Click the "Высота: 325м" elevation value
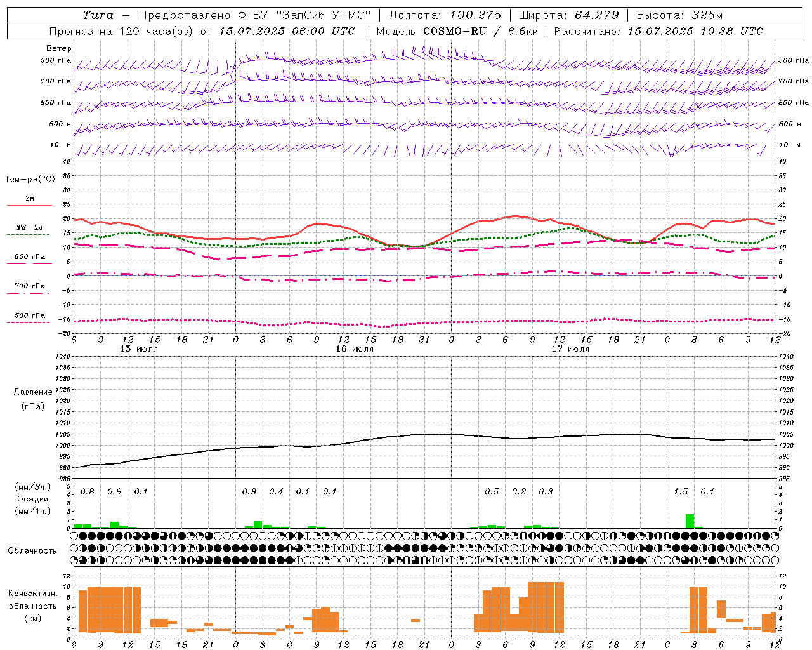This screenshot has height=650, width=812. click(679, 15)
